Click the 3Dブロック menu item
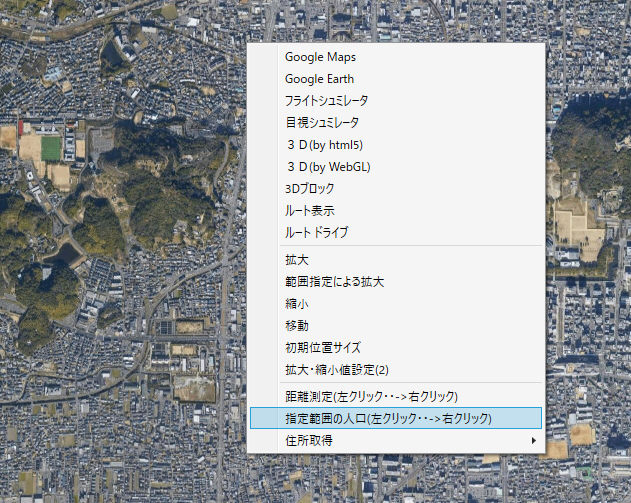 309,188
